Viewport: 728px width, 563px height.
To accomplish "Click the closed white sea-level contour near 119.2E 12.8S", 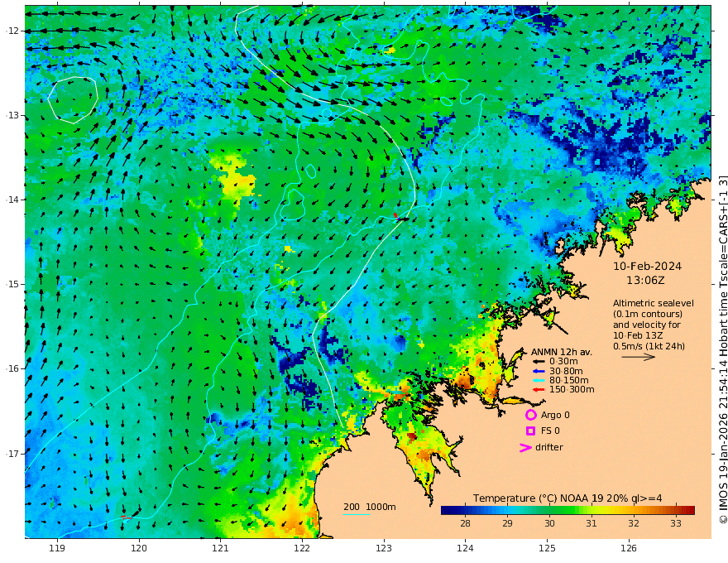I will tap(73, 100).
